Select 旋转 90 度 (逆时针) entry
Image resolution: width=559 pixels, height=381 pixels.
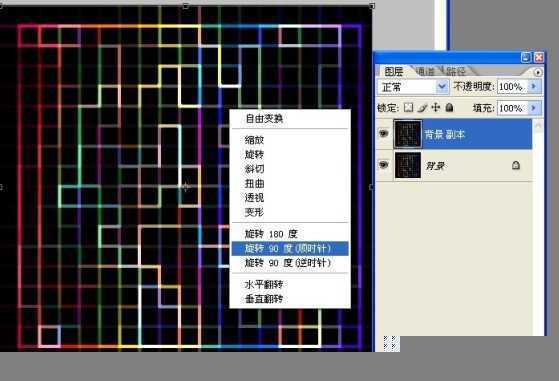pos(288,263)
